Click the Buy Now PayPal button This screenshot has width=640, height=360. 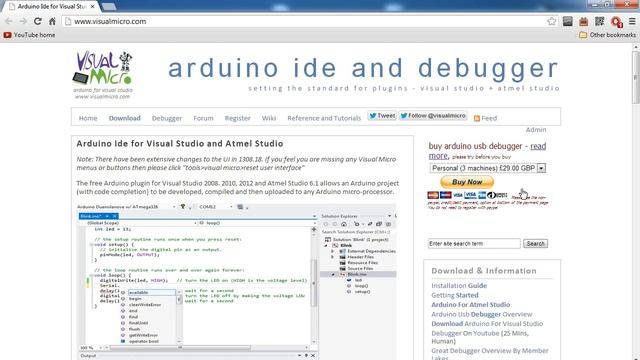pyautogui.click(x=467, y=182)
